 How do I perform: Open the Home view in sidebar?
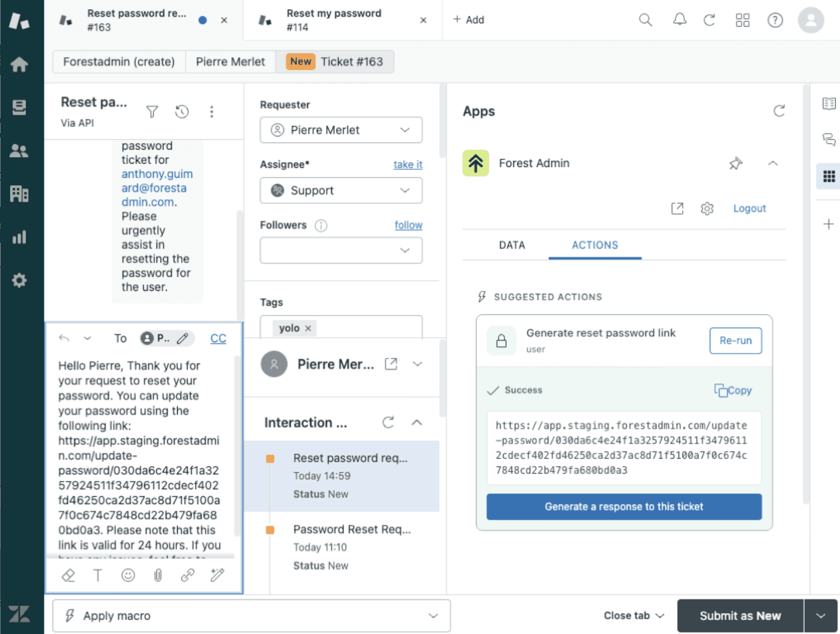[x=19, y=65]
